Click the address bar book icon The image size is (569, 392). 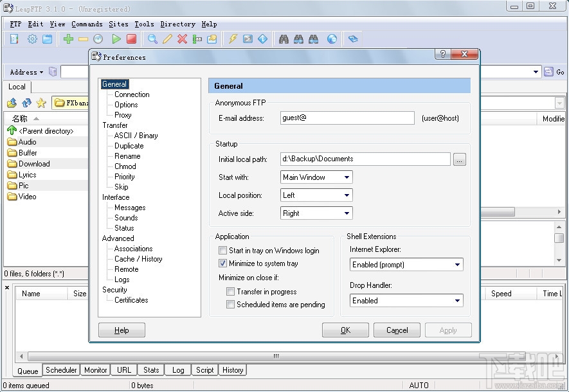click(53, 72)
